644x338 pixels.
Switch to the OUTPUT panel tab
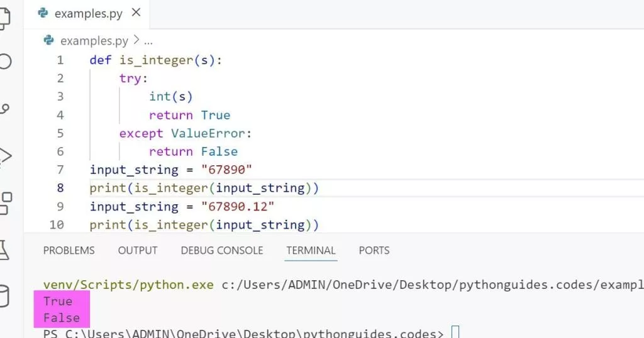(138, 250)
